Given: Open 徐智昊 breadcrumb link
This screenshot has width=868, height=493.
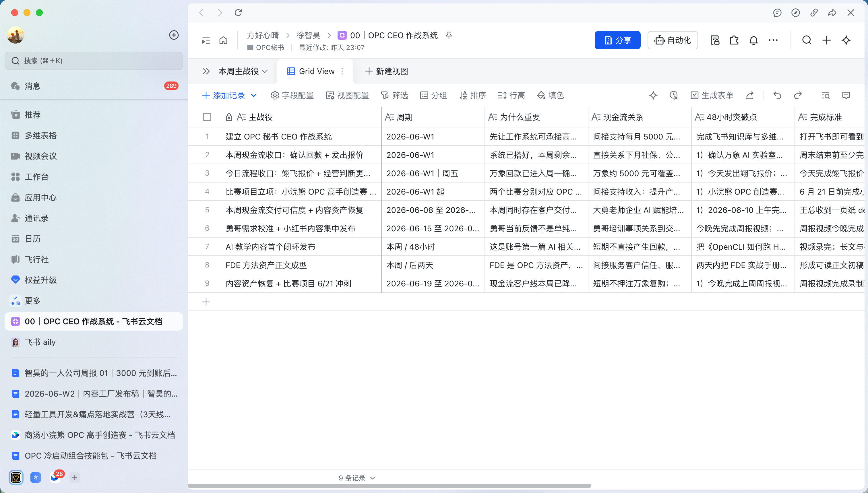Looking at the screenshot, I should click(x=308, y=35).
